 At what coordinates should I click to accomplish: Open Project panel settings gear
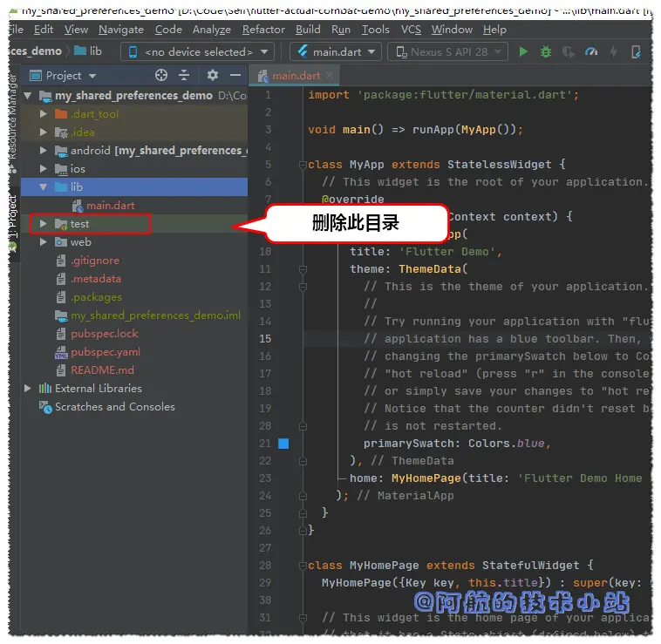[x=213, y=76]
